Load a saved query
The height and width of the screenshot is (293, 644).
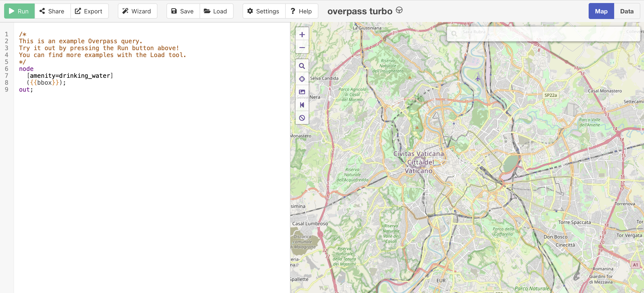(x=216, y=11)
